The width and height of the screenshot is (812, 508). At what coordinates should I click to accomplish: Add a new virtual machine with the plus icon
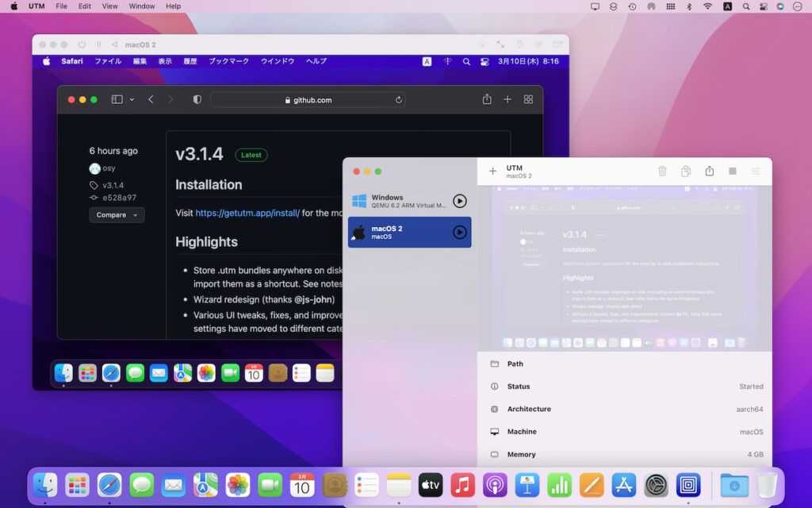(492, 171)
